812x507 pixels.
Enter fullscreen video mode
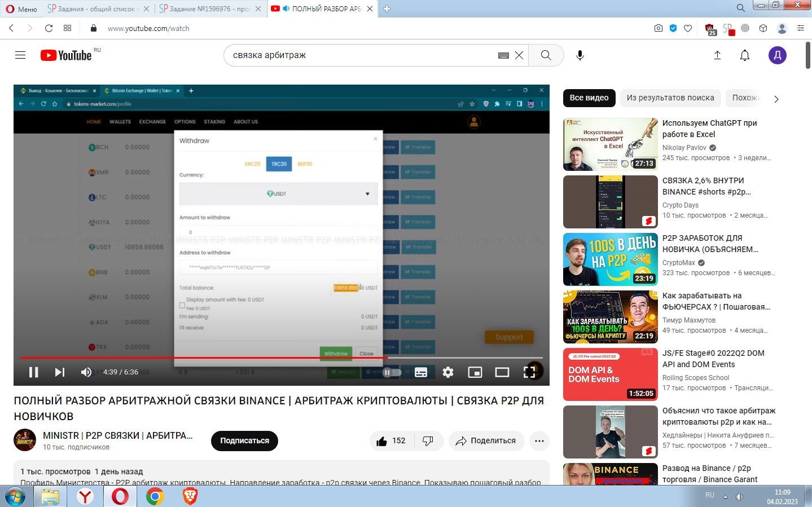529,372
